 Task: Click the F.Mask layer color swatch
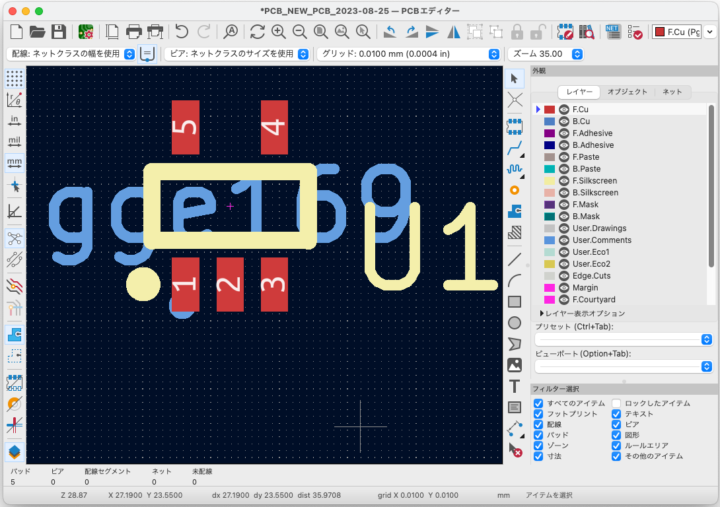tap(549, 205)
